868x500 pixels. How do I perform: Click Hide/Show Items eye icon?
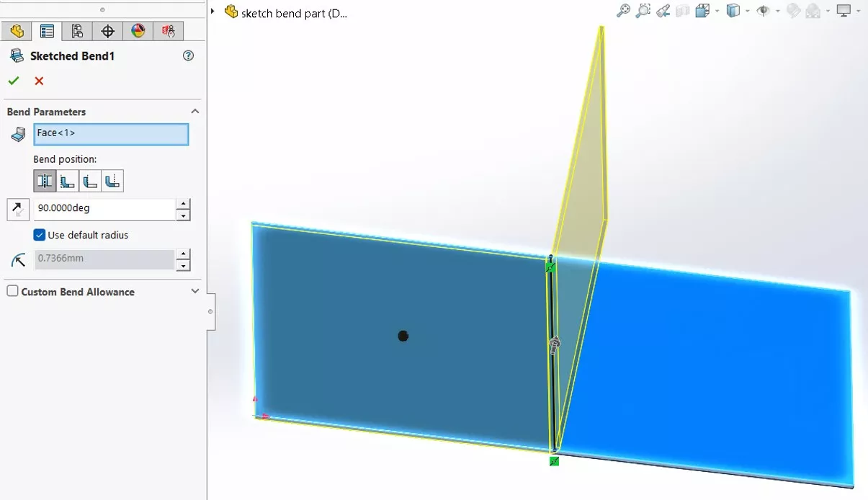(x=764, y=11)
